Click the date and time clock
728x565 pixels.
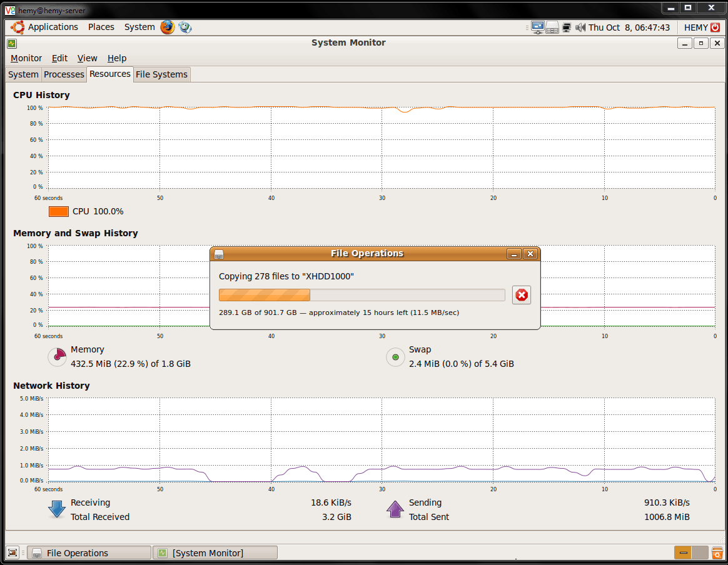point(629,28)
